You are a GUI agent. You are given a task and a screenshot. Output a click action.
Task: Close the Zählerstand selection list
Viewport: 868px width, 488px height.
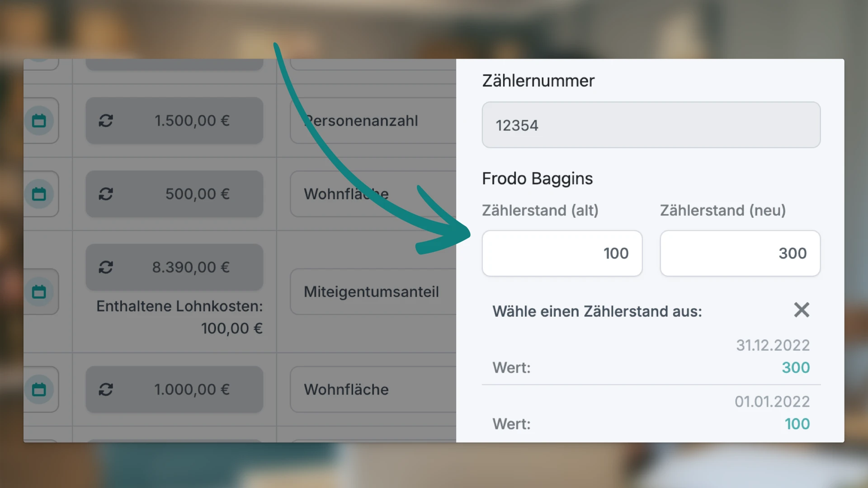pos(802,310)
